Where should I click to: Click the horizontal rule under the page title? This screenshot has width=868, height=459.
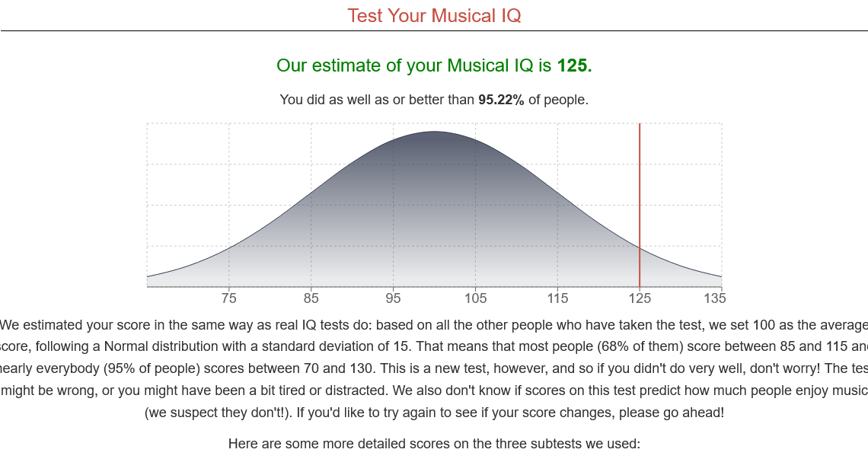tap(434, 30)
